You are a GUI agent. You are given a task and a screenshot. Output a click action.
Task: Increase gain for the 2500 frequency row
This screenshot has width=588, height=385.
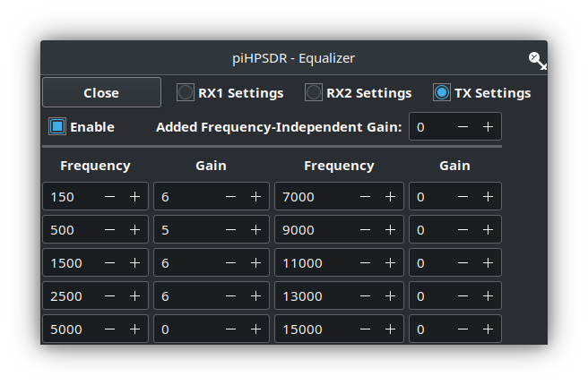255,295
